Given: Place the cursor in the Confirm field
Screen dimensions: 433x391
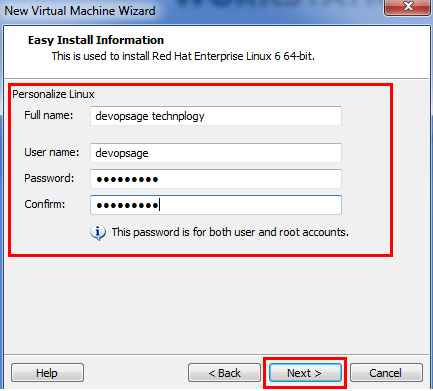Looking at the screenshot, I should tap(216, 205).
